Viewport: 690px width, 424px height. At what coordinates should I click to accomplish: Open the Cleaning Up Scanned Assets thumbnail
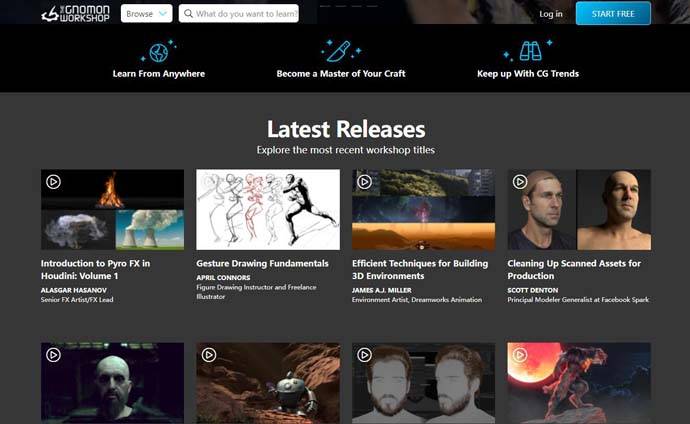(579, 210)
